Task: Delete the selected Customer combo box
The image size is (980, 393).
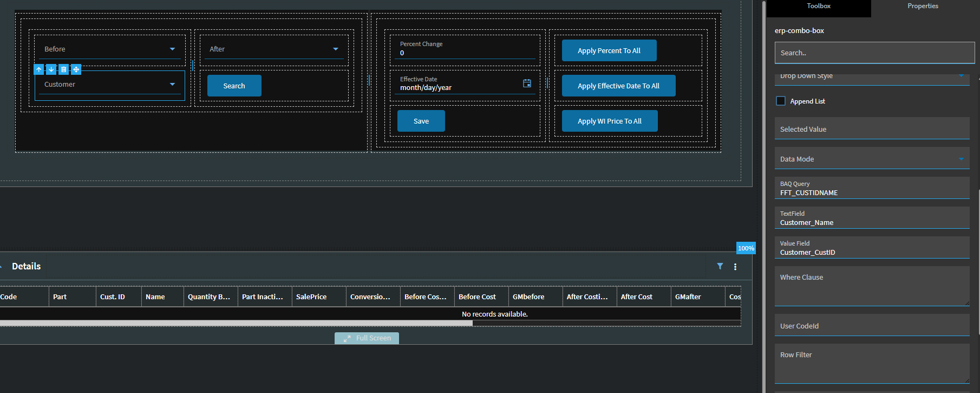Action: [63, 69]
